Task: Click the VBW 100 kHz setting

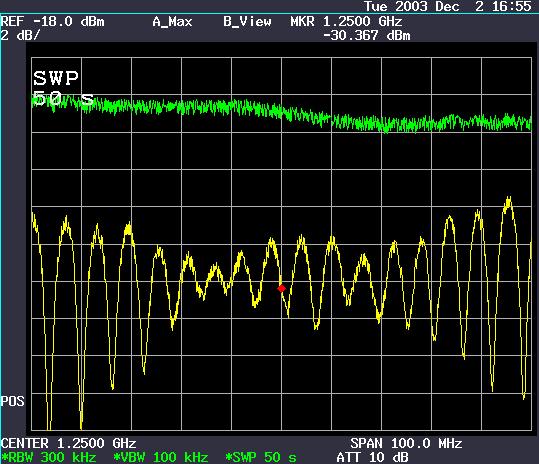Action: coord(161,457)
